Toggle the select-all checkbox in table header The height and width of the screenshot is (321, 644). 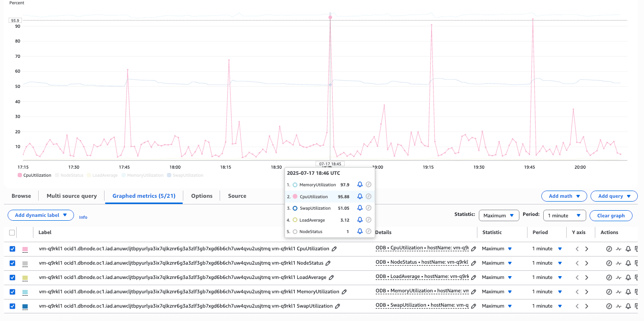pyautogui.click(x=11, y=232)
